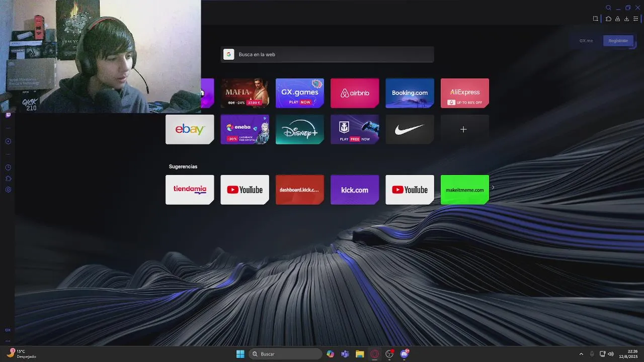Open the dashboard.kick.c... suggestion tile
Screen dimensions: 644x362
300,190
